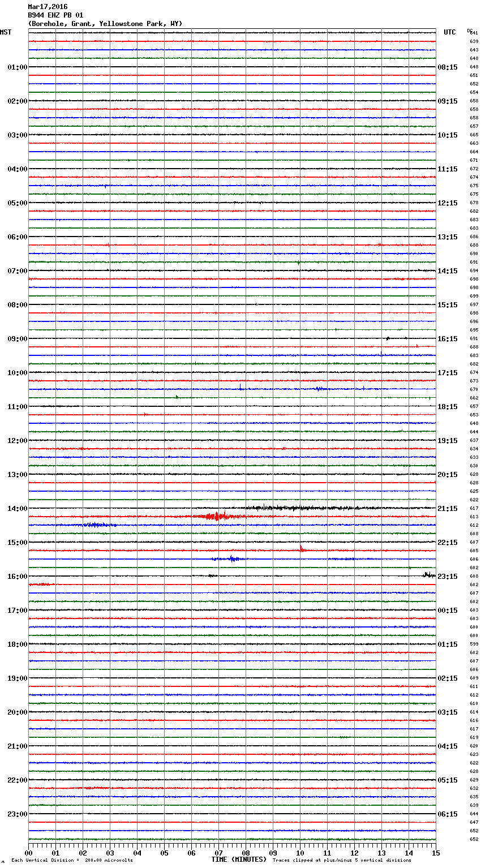Select the 02:00 MST time label
Viewport: 481px width, 868px height.
pos(18,101)
